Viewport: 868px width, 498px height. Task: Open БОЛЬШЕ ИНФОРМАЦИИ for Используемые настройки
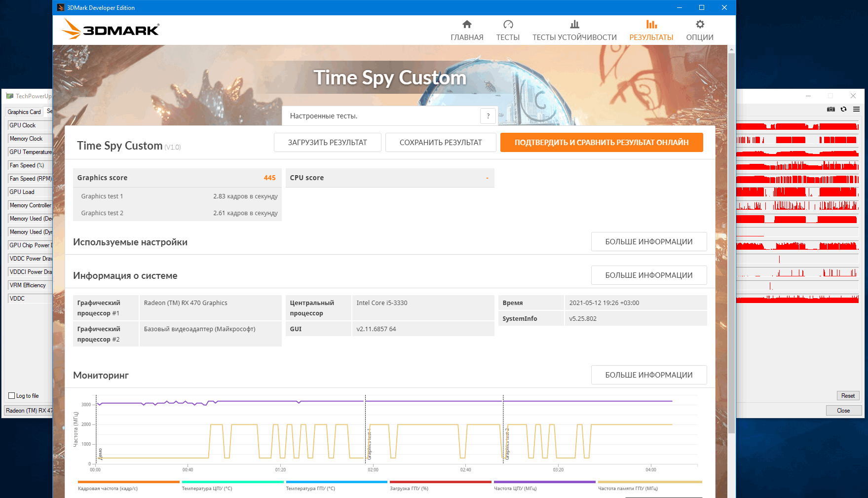pos(649,242)
